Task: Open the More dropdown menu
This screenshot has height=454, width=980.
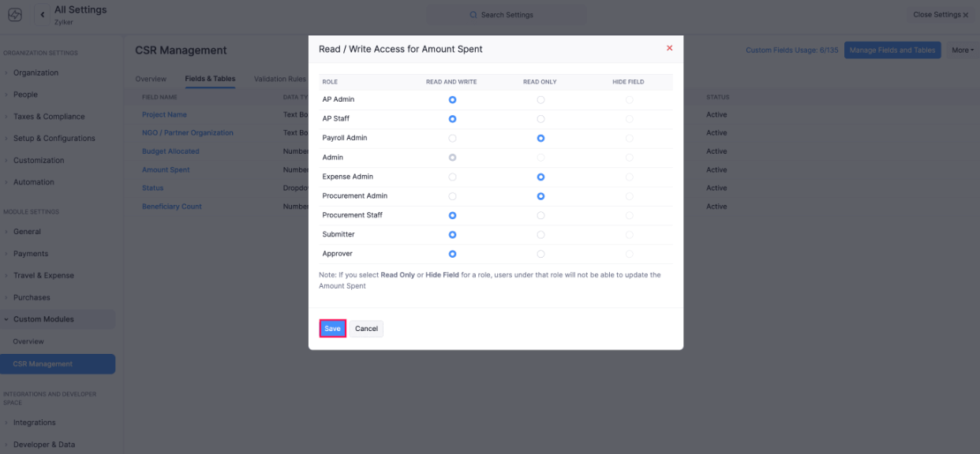Action: click(962, 50)
